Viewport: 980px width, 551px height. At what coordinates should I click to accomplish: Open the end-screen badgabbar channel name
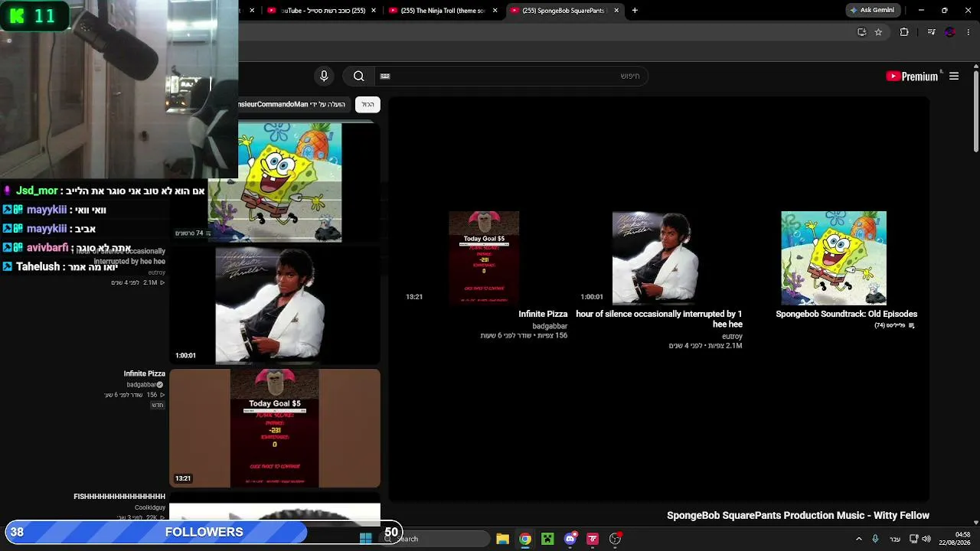click(x=550, y=326)
